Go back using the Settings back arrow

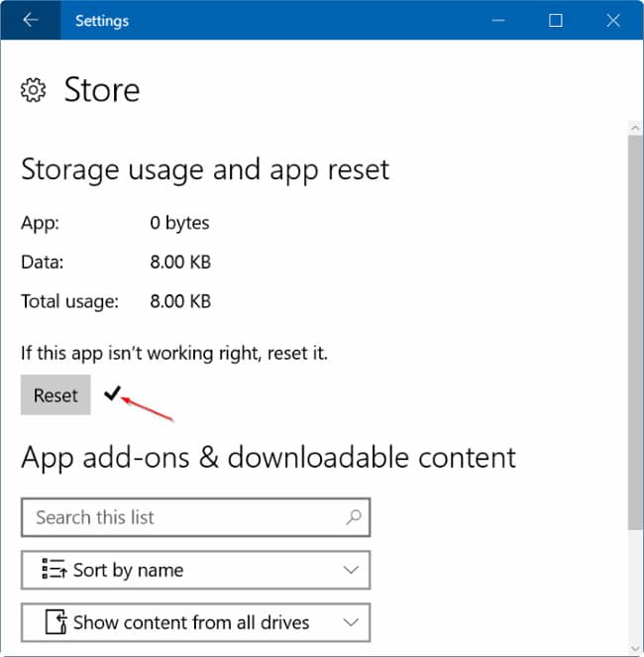point(31,20)
